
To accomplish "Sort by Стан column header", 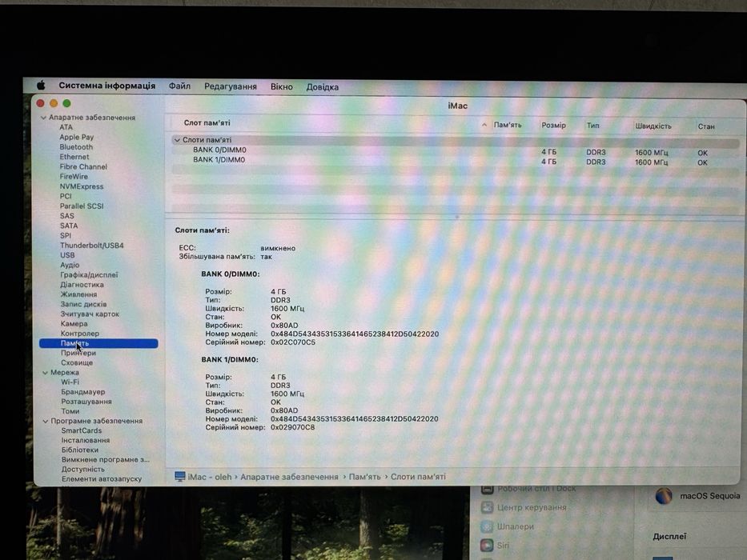I will [x=706, y=126].
